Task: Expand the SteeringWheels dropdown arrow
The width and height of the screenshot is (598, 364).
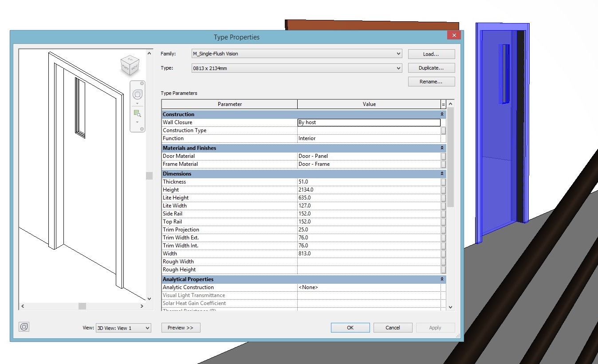Action: tap(138, 103)
